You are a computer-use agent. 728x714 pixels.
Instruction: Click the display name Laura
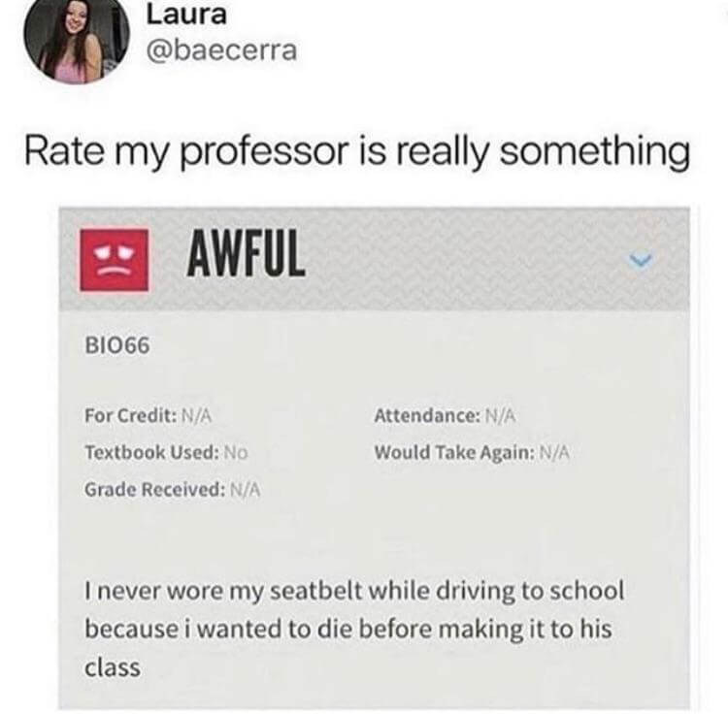186,15
